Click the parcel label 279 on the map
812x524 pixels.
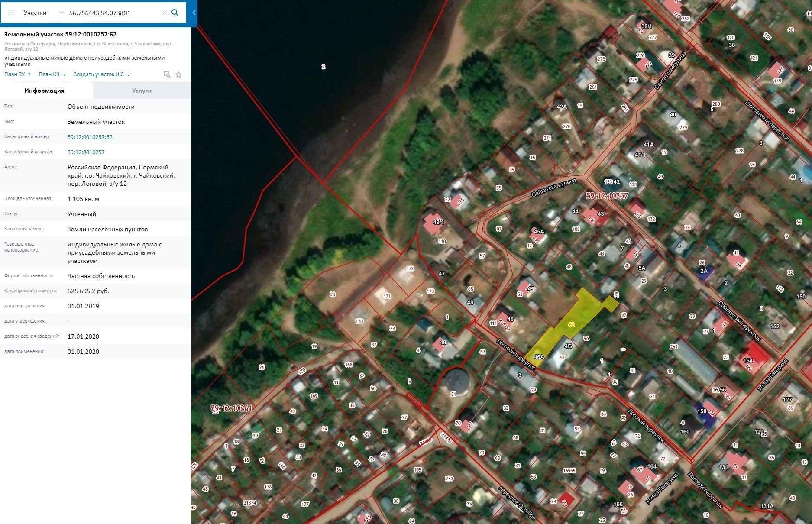[x=683, y=128]
